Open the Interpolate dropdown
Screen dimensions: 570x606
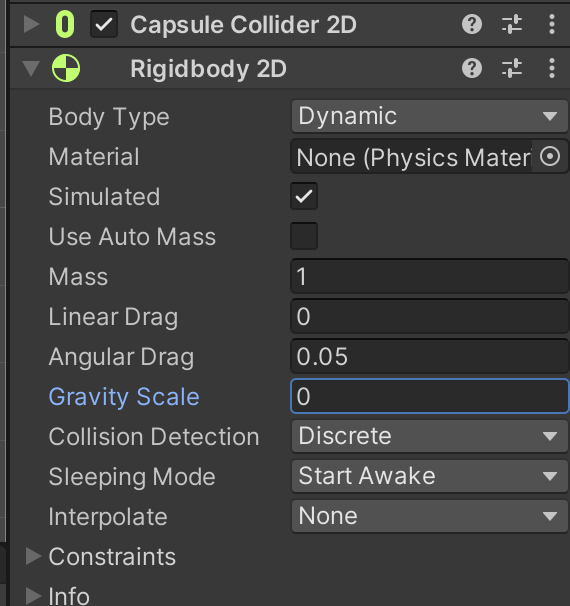pyautogui.click(x=429, y=516)
